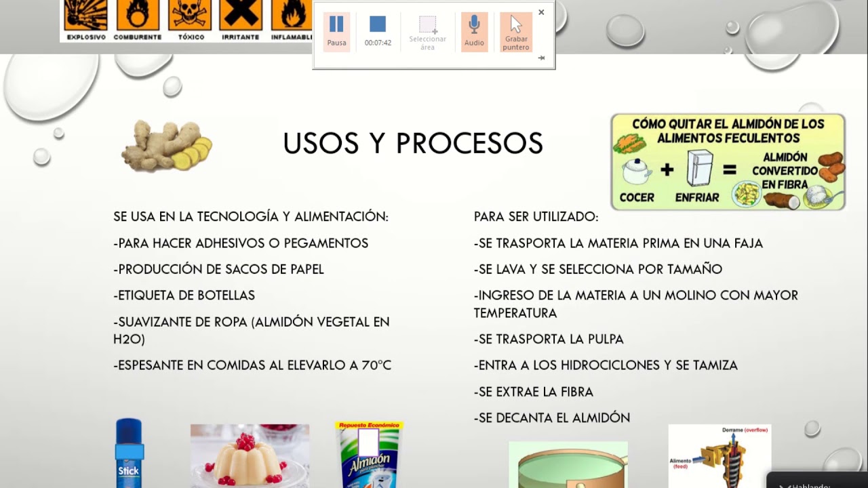The width and height of the screenshot is (868, 488).
Task: Click the Almidón spray product image
Action: 370,455
